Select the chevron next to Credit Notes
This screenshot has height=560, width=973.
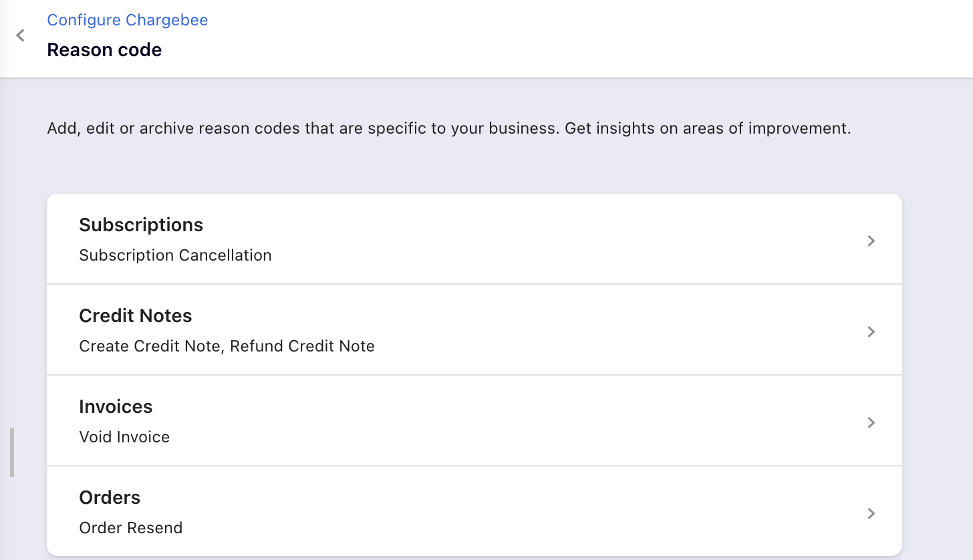coord(871,331)
